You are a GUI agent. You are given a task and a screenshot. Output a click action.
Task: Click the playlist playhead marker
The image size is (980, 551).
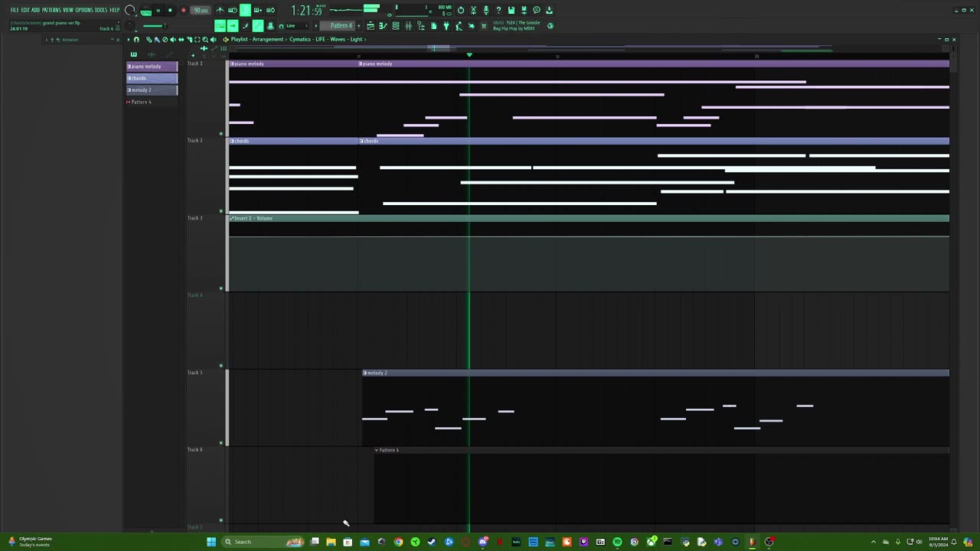point(469,55)
